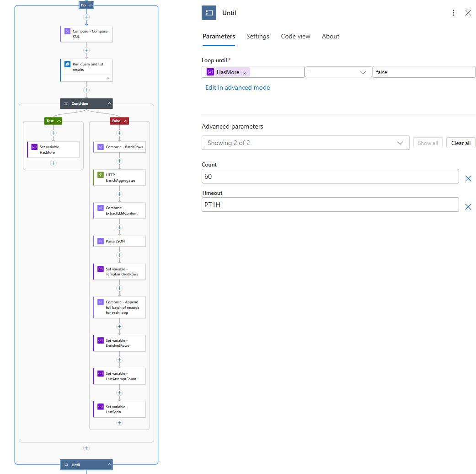Add an action inside the True branch bottom
The height and width of the screenshot is (474, 476).
tap(53, 163)
